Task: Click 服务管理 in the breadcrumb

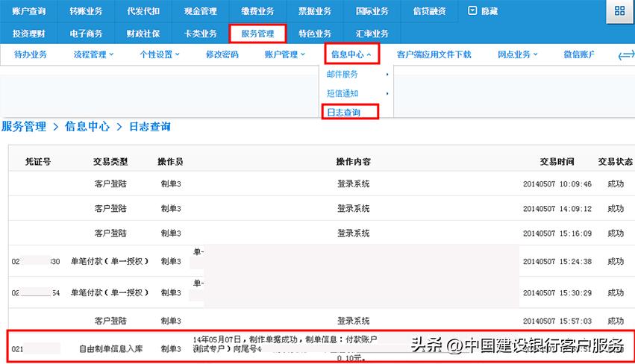Action: coord(24,127)
